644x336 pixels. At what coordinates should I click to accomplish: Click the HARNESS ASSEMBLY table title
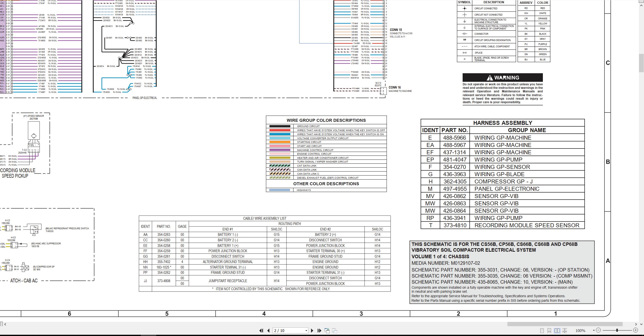pyautogui.click(x=503, y=123)
